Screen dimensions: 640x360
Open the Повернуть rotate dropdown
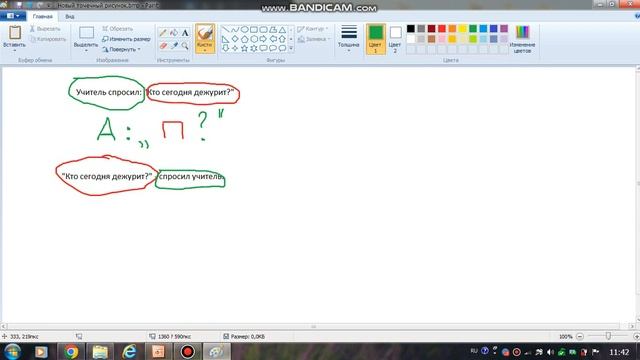(121, 49)
